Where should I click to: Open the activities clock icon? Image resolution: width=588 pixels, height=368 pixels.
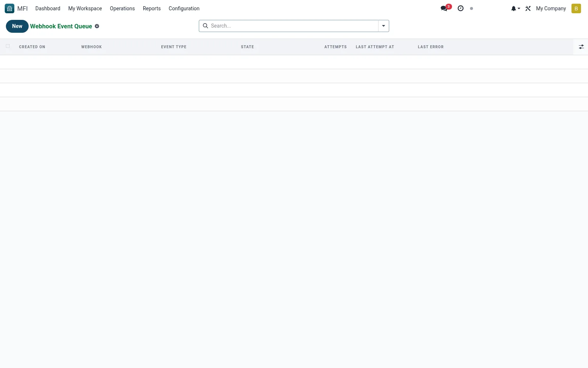click(460, 8)
